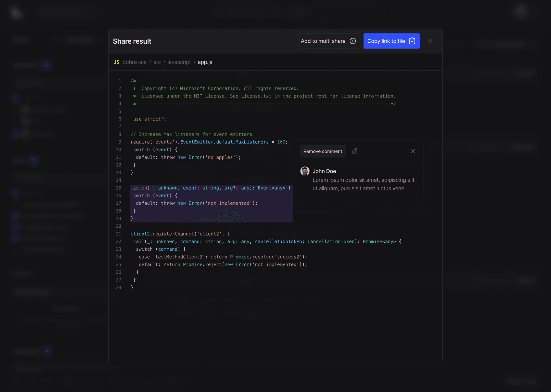Click the Increase max listeners comment line
Viewport: 551px width, 392px height.
coord(191,134)
